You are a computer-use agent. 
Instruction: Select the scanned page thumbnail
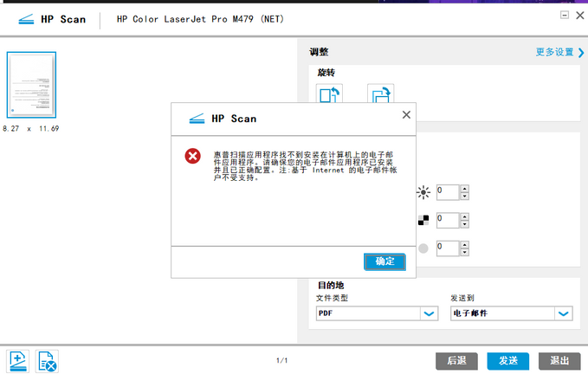[x=31, y=85]
